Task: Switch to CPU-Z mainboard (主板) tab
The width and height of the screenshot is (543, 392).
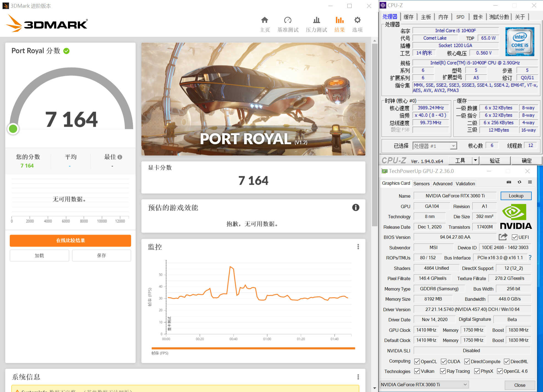Action: (x=426, y=17)
